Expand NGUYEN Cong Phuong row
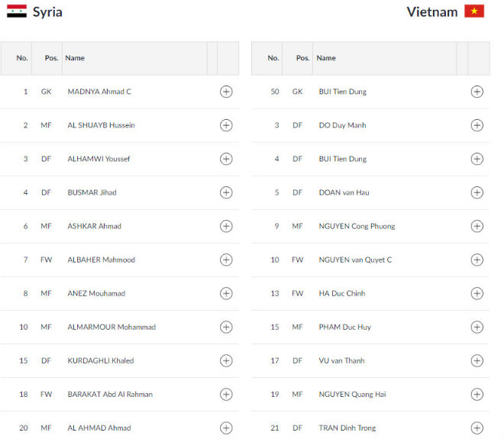This screenshot has height=439, width=504. [x=477, y=226]
